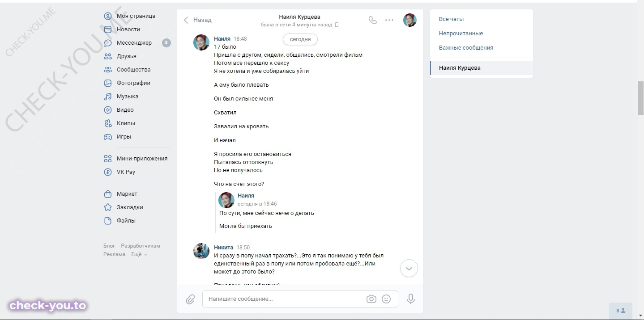This screenshot has width=644, height=320.
Task: Open the emoji smiley picker
Action: pos(386,299)
